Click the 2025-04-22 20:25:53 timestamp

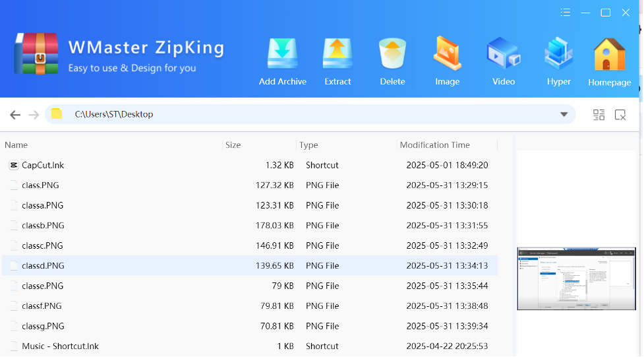tap(447, 346)
